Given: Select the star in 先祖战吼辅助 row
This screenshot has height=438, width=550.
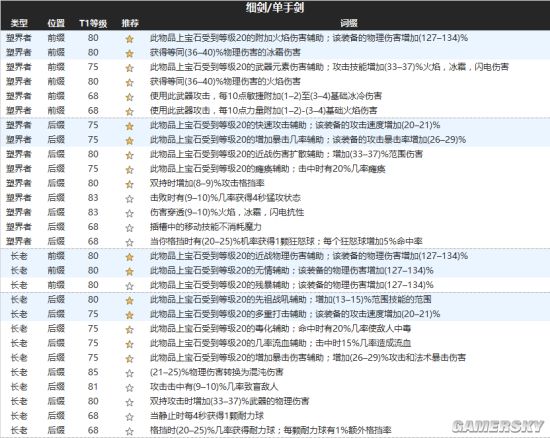Looking at the screenshot, I should (x=129, y=301).
